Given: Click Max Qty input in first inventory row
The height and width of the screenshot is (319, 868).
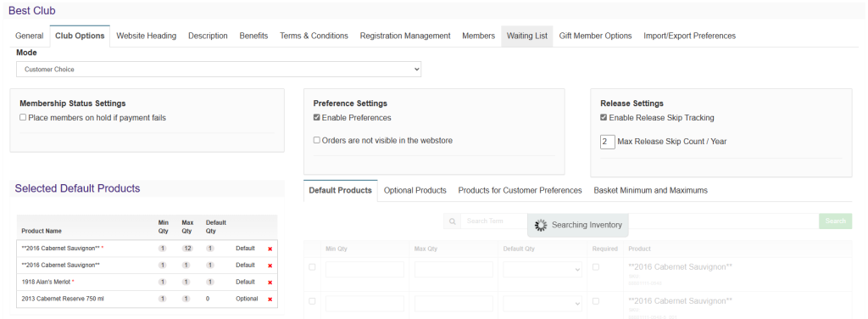Looking at the screenshot, I should tap(453, 270).
